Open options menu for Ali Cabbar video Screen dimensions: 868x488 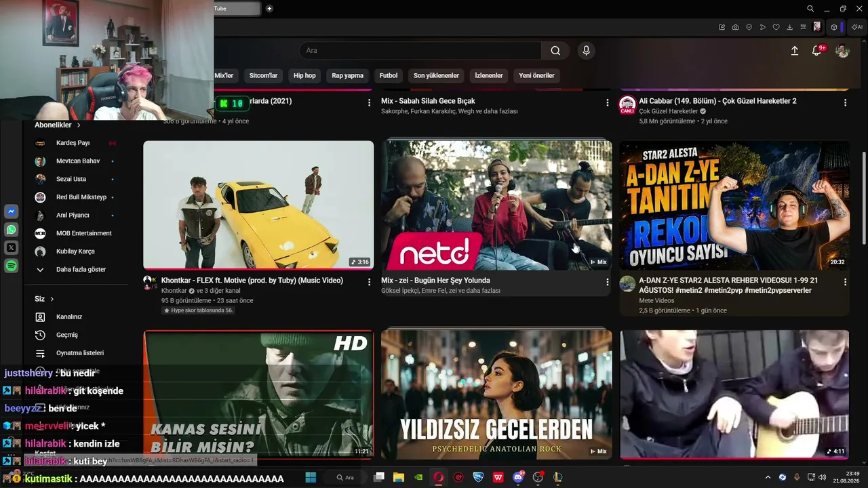click(x=845, y=102)
